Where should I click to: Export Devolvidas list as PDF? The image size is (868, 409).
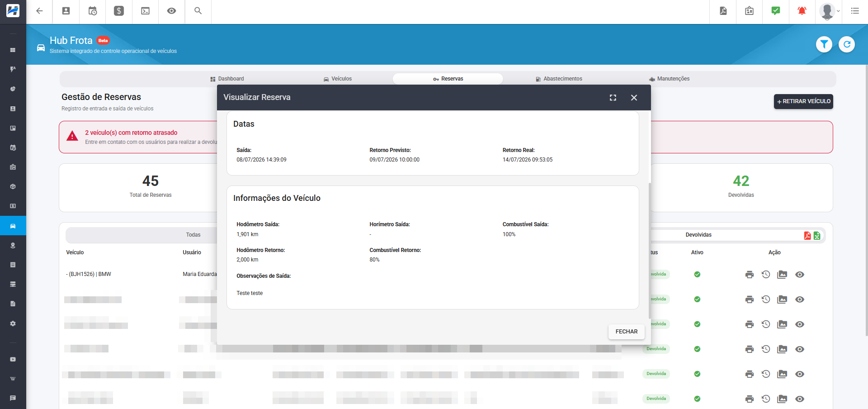807,235
